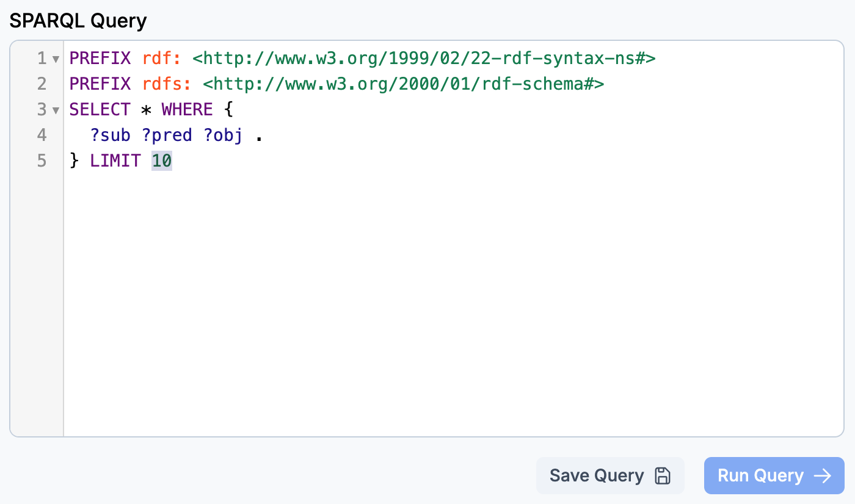Screen dimensions: 855x504
Task: Click the ?pred variable in the query
Action: tap(167, 135)
